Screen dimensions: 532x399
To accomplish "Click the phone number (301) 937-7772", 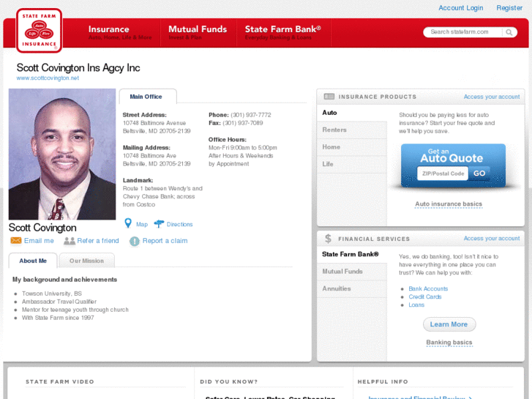I will 251,115.
